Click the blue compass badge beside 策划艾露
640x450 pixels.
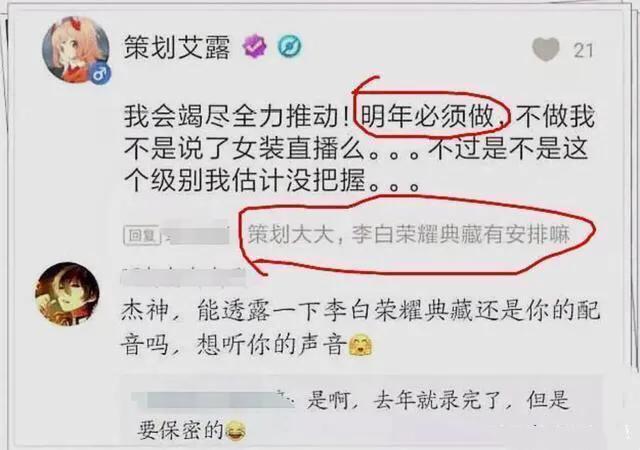point(290,46)
